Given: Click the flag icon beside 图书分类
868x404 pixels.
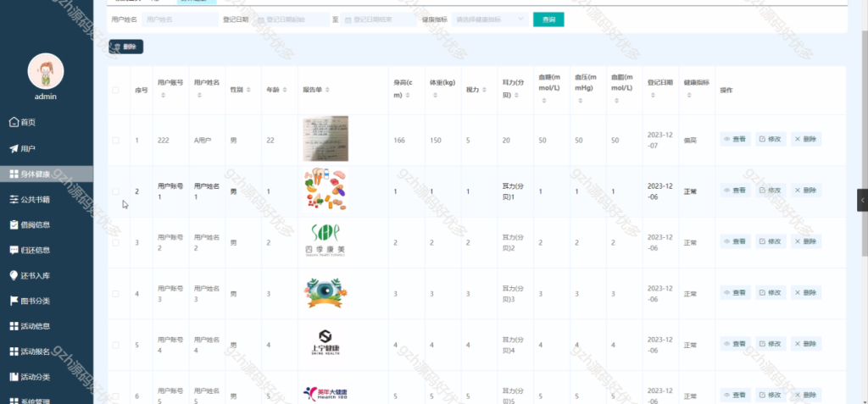Looking at the screenshot, I should tap(14, 301).
